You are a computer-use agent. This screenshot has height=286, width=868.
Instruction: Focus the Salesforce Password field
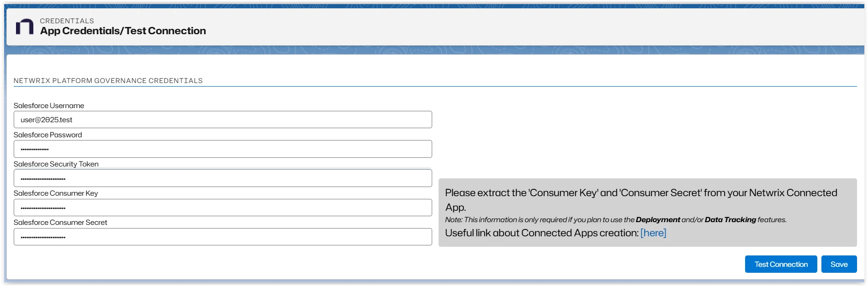click(x=222, y=149)
